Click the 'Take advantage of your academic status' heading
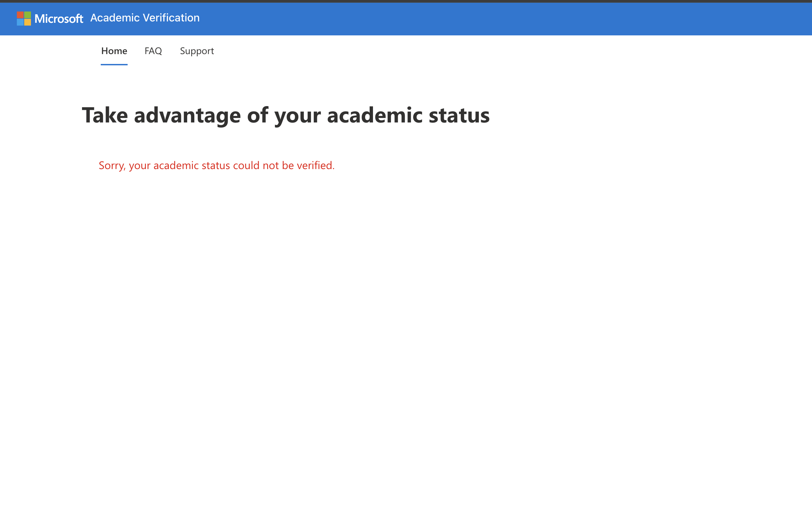 [x=286, y=115]
